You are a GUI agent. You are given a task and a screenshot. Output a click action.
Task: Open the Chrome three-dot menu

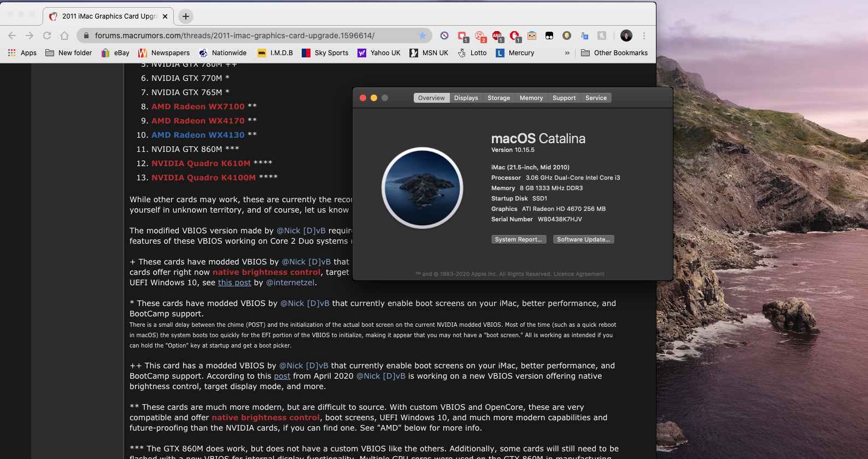click(x=644, y=36)
